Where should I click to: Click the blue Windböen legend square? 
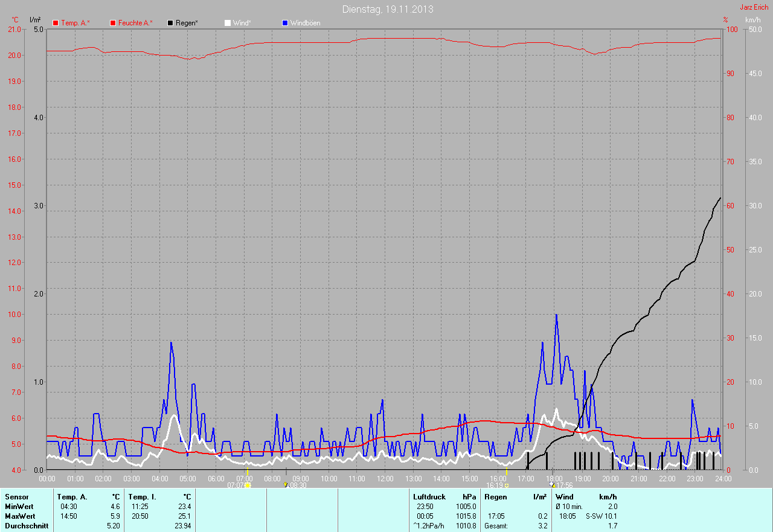(285, 23)
